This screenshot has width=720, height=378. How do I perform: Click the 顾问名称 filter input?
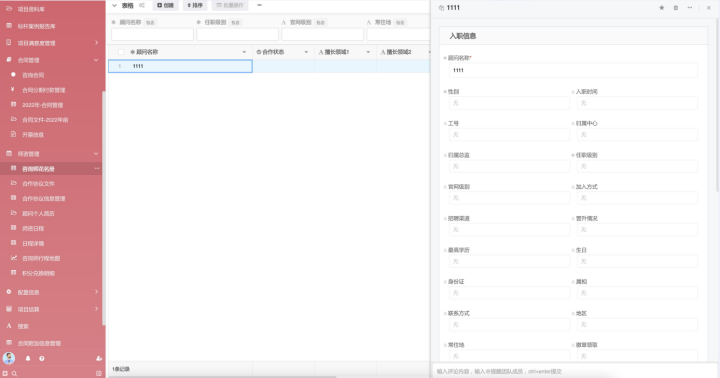[152, 34]
